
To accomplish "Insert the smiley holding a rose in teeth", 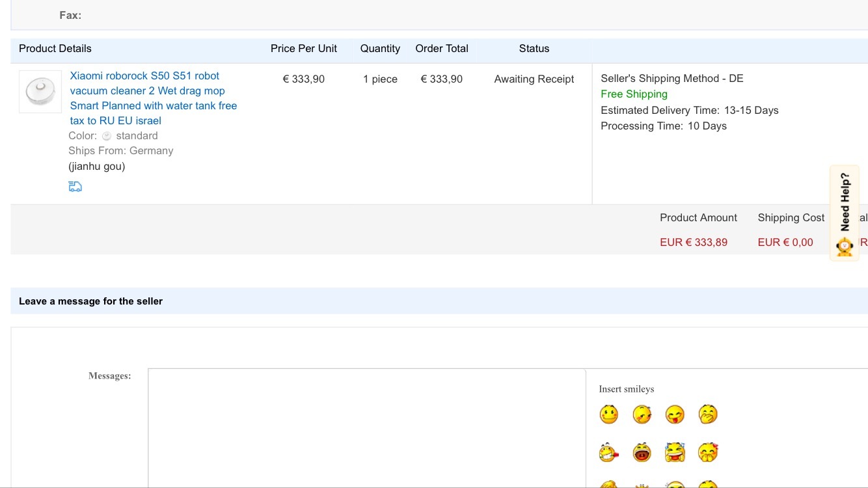I will pyautogui.click(x=609, y=452).
